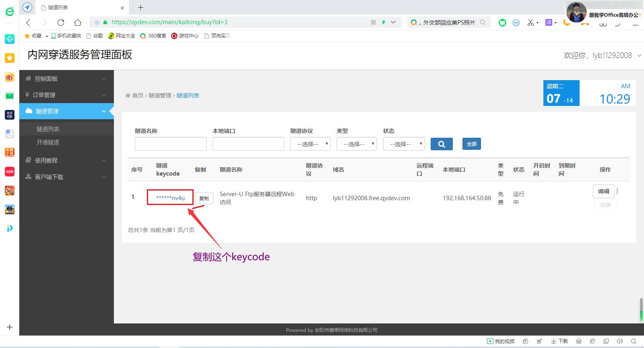The width and height of the screenshot is (644, 348).
Task: Click the ******nv4u keycode link
Action: coord(170,198)
